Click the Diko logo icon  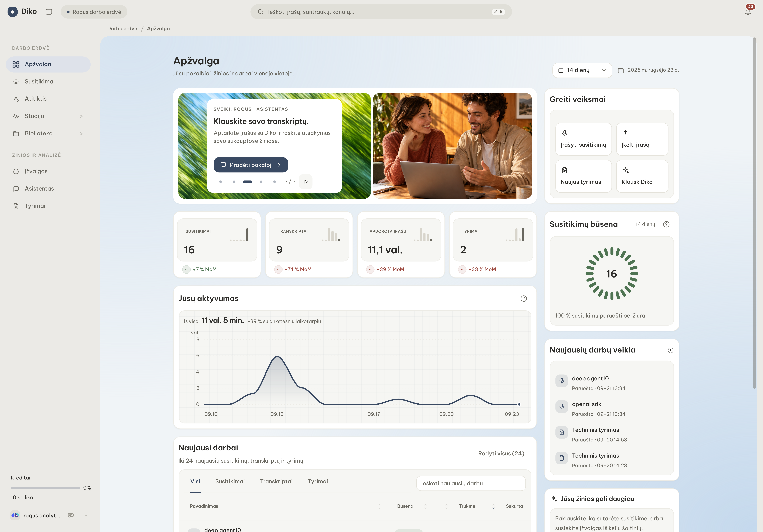point(13,12)
